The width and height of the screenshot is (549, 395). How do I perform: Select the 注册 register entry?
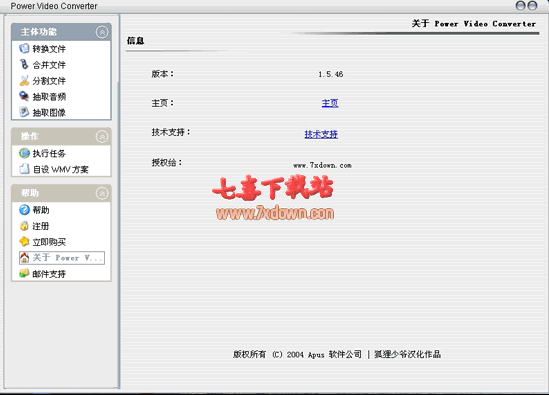[41, 226]
